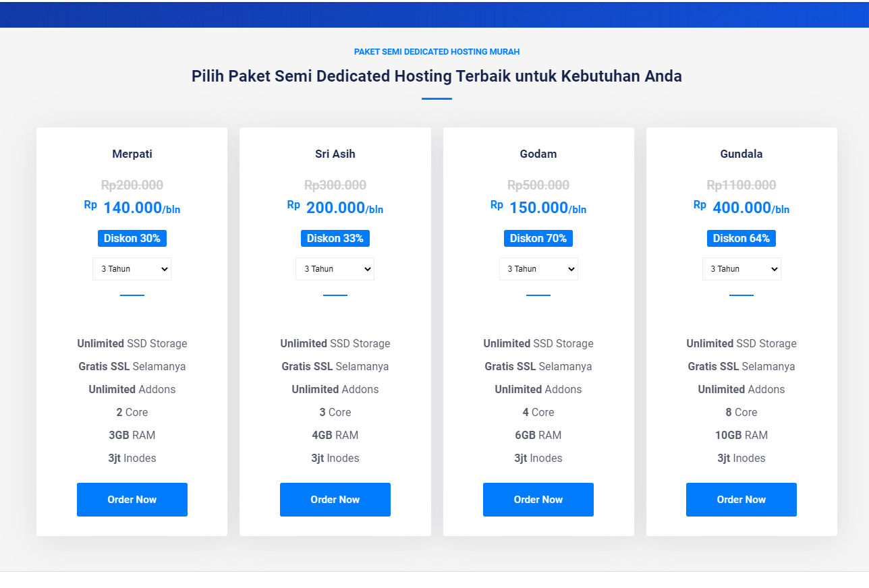The image size is (869, 588).
Task: Select the Diskon 64% badge
Action: (x=741, y=238)
